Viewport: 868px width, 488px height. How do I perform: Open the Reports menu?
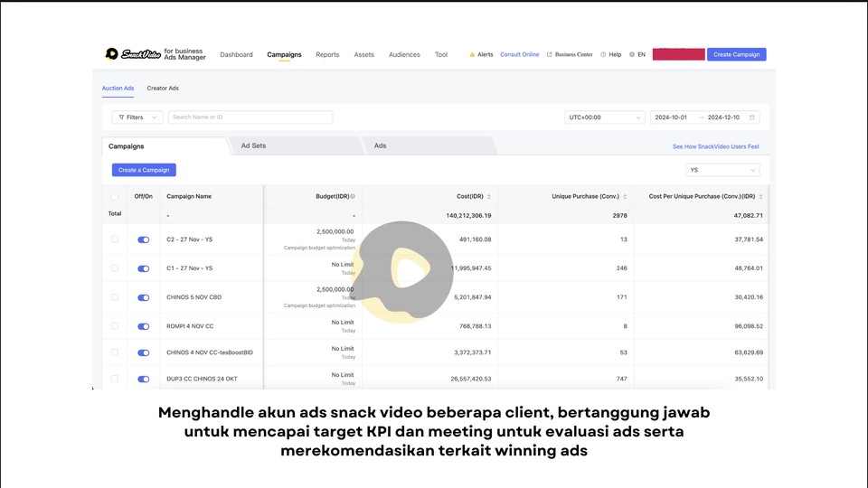click(x=327, y=55)
